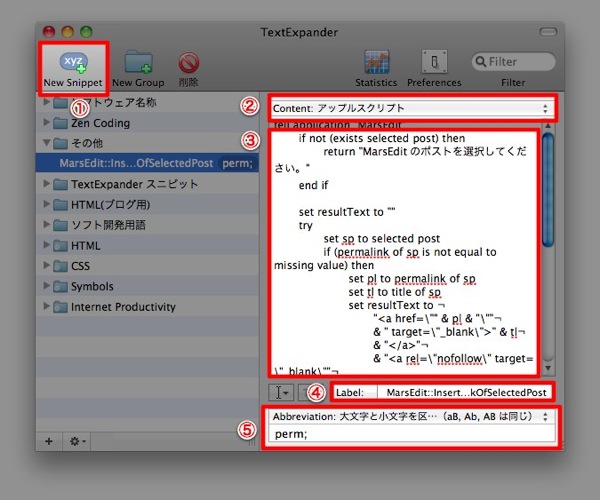Click the plus add button at bottom left
This screenshot has width=600, height=500.
pyautogui.click(x=49, y=441)
